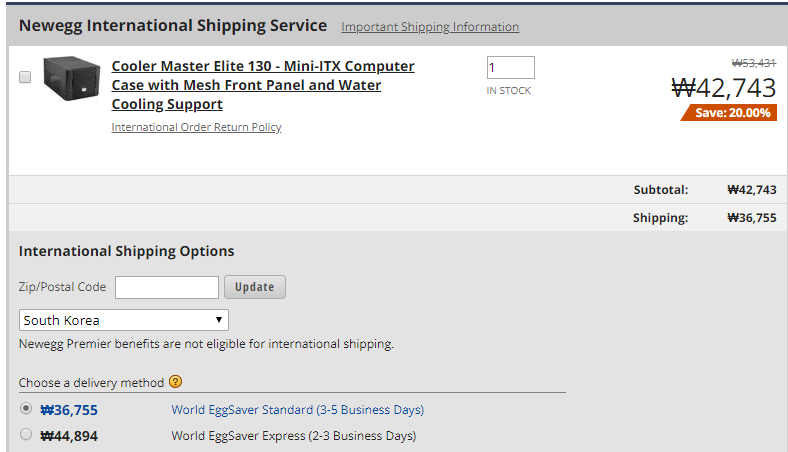
Task: Click the ₩44,894 express shipping price
Action: (69, 436)
